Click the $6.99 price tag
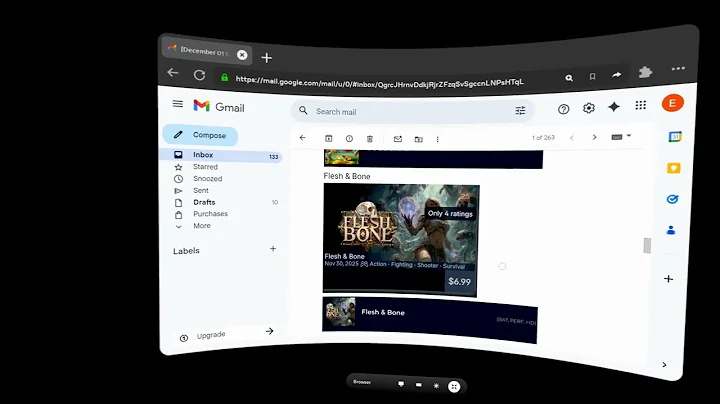The image size is (720, 404). 459,281
